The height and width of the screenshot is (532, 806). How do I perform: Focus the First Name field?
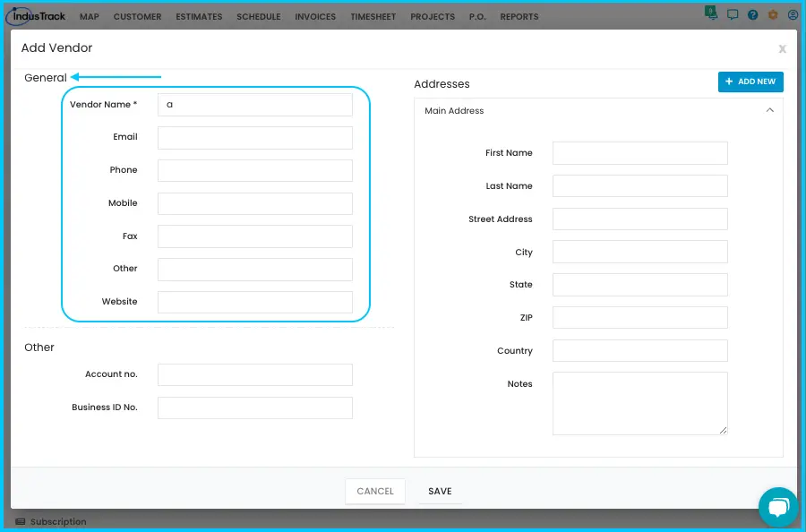(640, 153)
